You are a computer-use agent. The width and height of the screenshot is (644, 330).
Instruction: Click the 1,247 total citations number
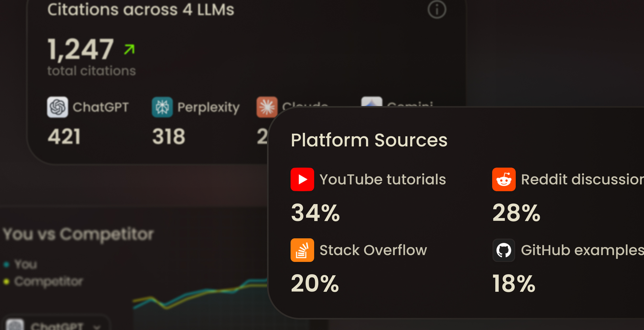pos(81,49)
